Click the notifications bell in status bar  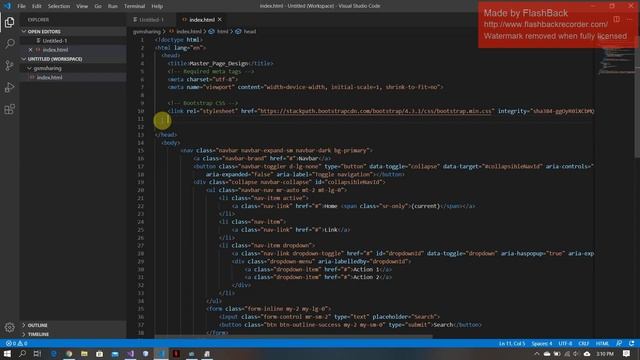point(631,344)
